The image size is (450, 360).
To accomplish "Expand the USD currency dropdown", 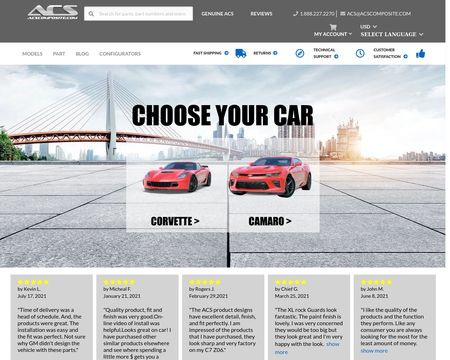I will click(x=368, y=26).
